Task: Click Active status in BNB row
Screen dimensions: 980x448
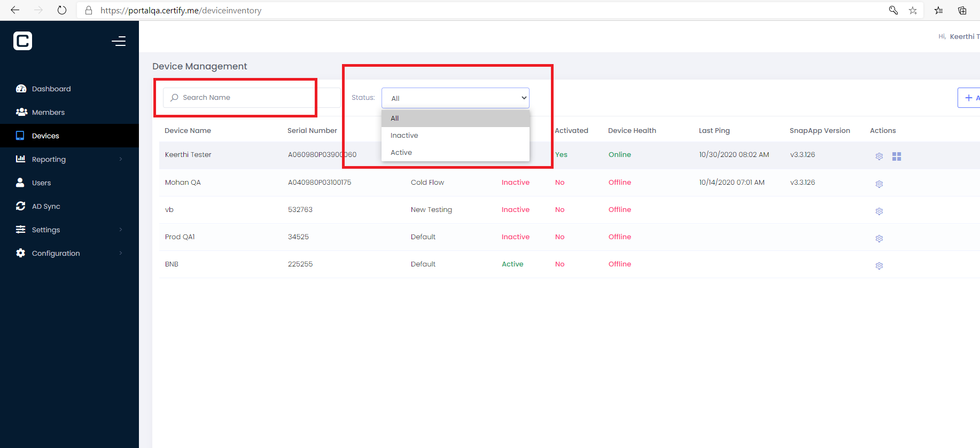Action: tap(512, 264)
